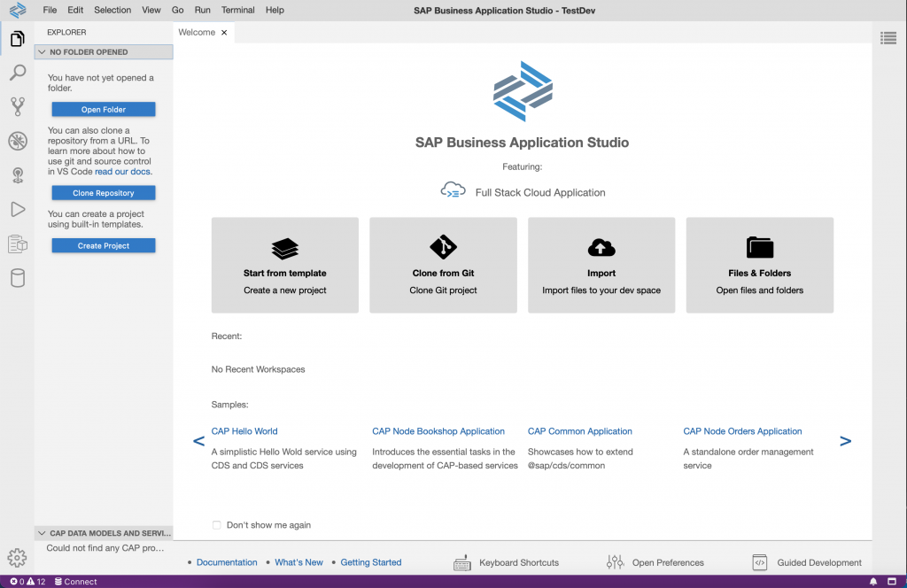907x588 pixels.
Task: Open the CAP Hello World sample
Action: tap(244, 431)
